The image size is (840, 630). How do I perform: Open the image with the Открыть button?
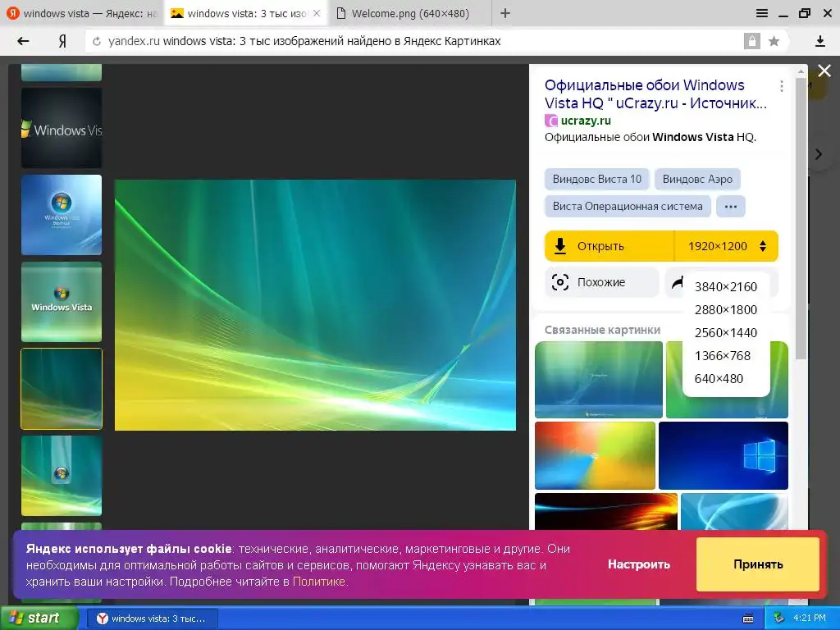(609, 246)
